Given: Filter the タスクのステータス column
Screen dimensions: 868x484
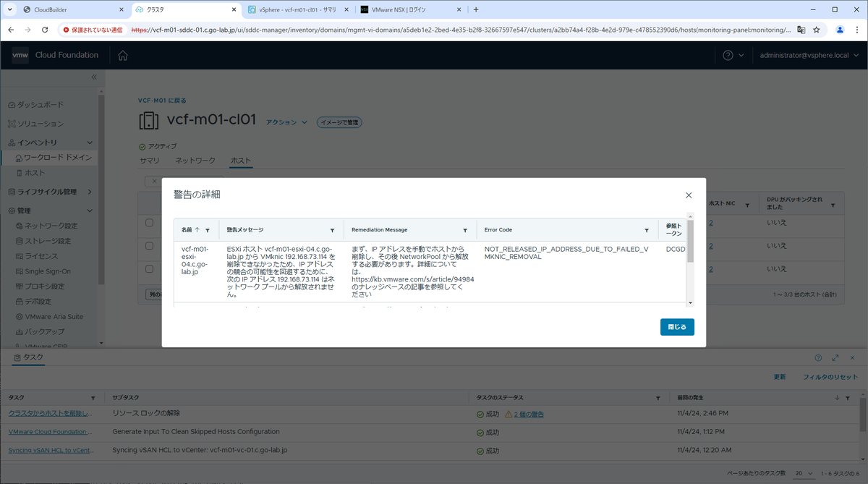Looking at the screenshot, I should pos(658,399).
